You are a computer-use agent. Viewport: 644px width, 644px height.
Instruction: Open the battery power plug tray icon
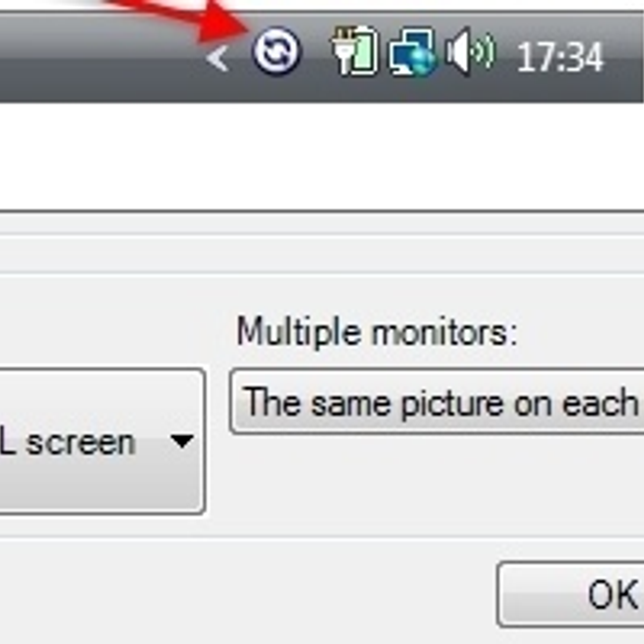tap(354, 51)
